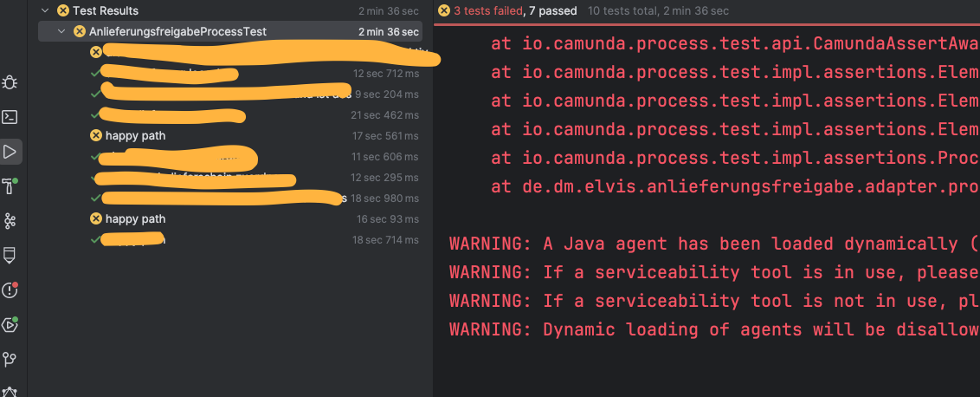Viewport: 980px width, 397px height.
Task: Collapse the Test Results root node
Action: [x=43, y=11]
